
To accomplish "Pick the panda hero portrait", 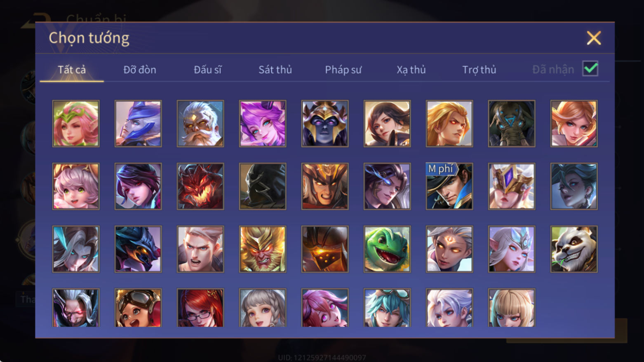I will coord(573,249).
